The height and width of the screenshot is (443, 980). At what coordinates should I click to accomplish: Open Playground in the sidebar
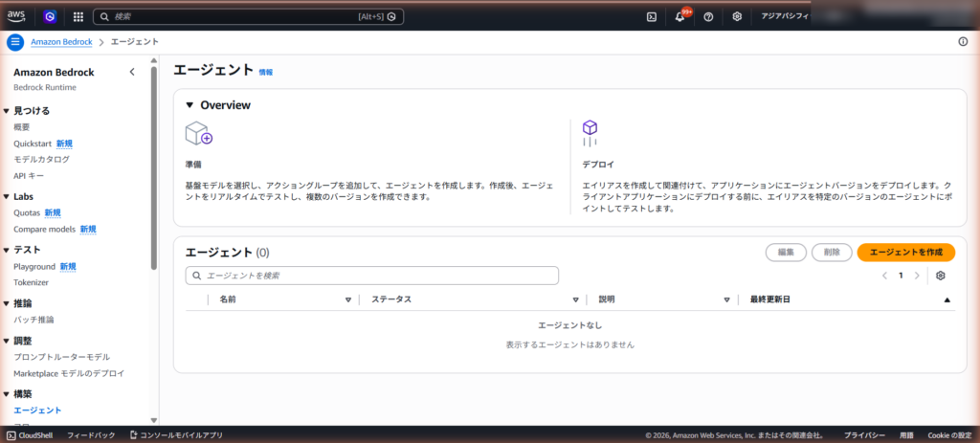[34, 266]
